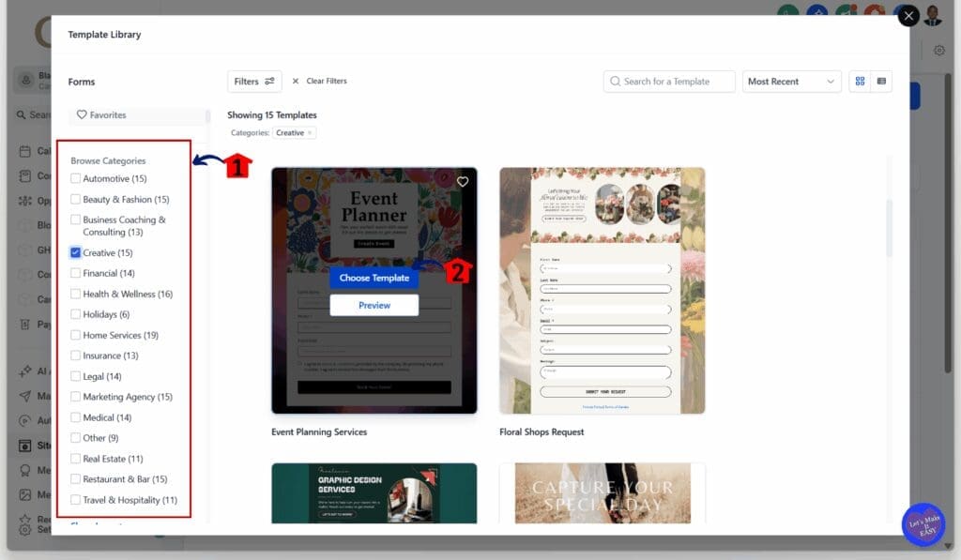Enable the Health & Wellness filter

click(76, 294)
